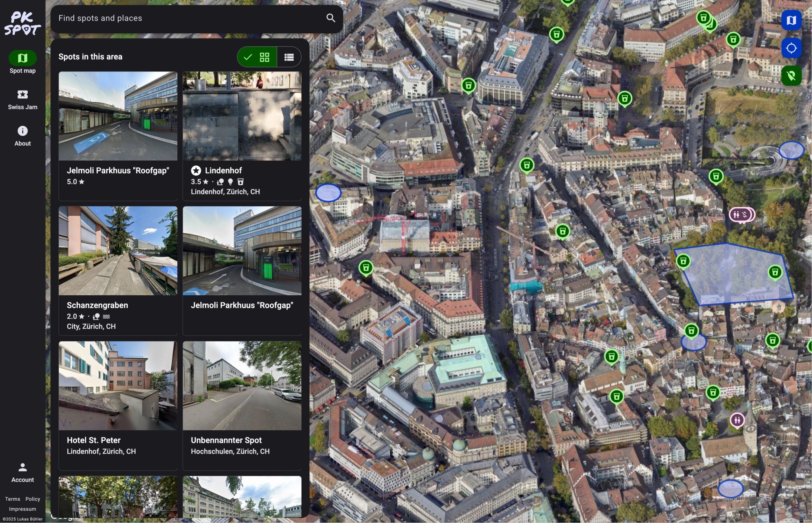This screenshot has width=812, height=523.
Task: Click the 'Schanzengraben' spot title
Action: point(97,305)
